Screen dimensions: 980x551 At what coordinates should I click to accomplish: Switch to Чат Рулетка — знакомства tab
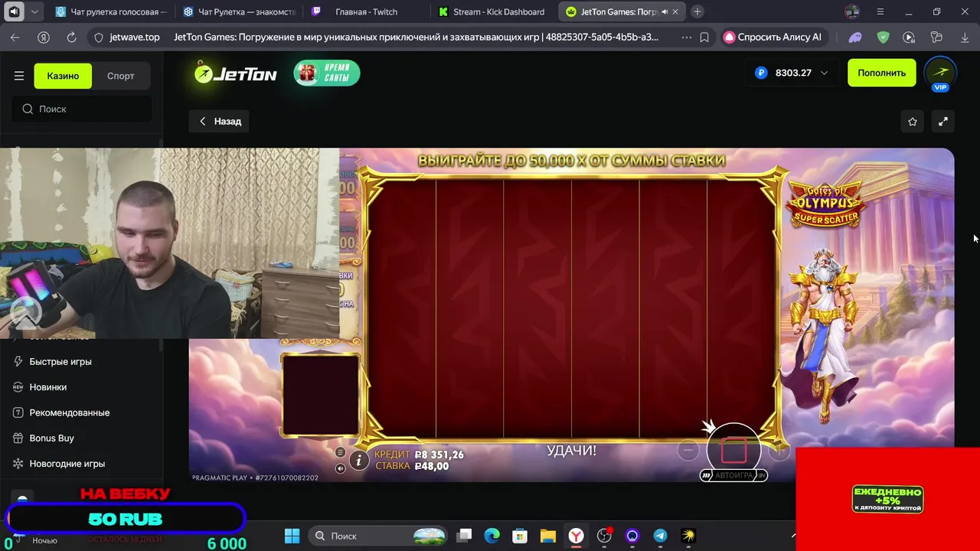[239, 11]
